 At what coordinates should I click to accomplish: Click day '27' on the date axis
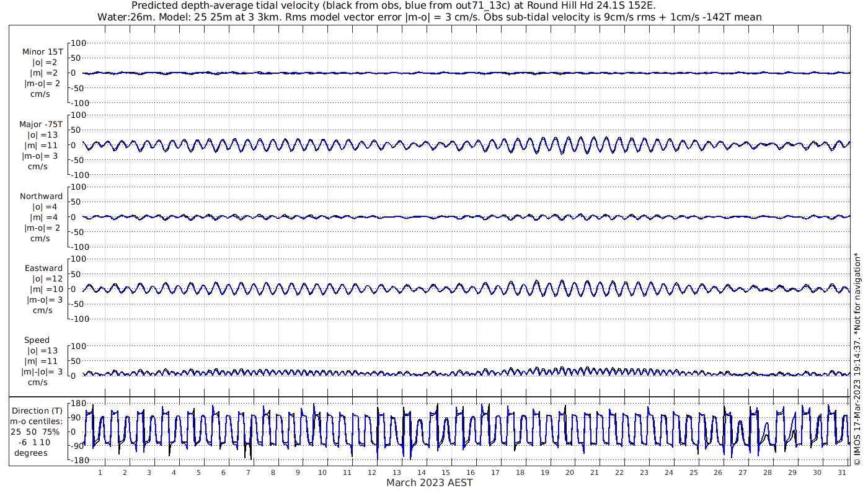pyautogui.click(x=743, y=472)
